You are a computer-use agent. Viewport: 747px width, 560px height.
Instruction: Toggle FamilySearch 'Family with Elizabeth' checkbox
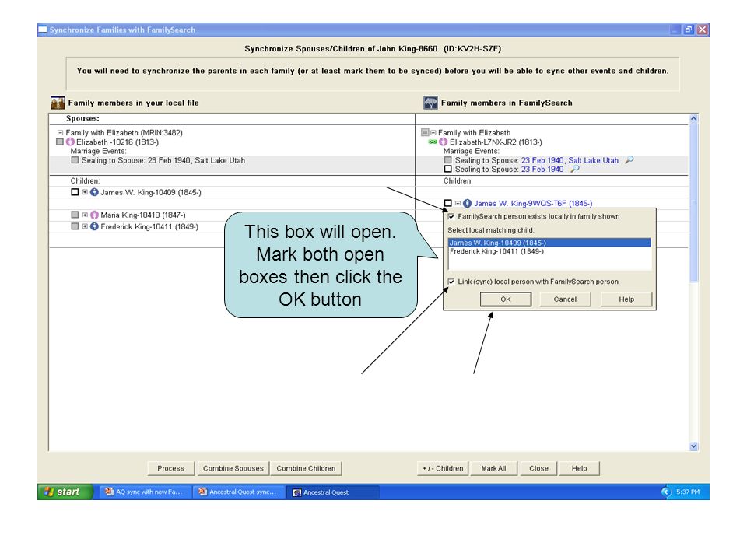click(x=425, y=132)
